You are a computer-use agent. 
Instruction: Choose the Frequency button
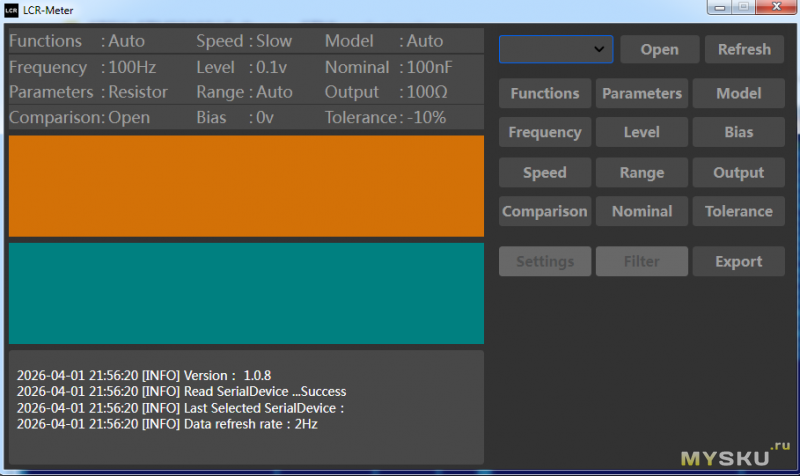tap(545, 132)
